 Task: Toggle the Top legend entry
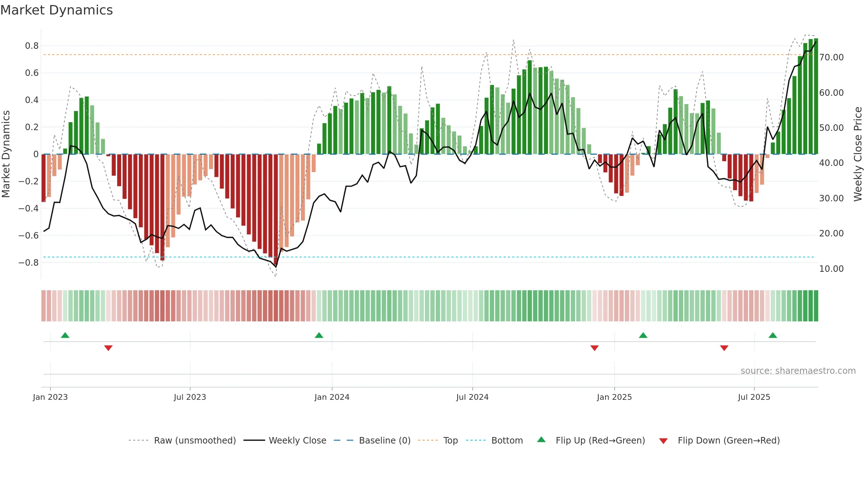coord(438,440)
